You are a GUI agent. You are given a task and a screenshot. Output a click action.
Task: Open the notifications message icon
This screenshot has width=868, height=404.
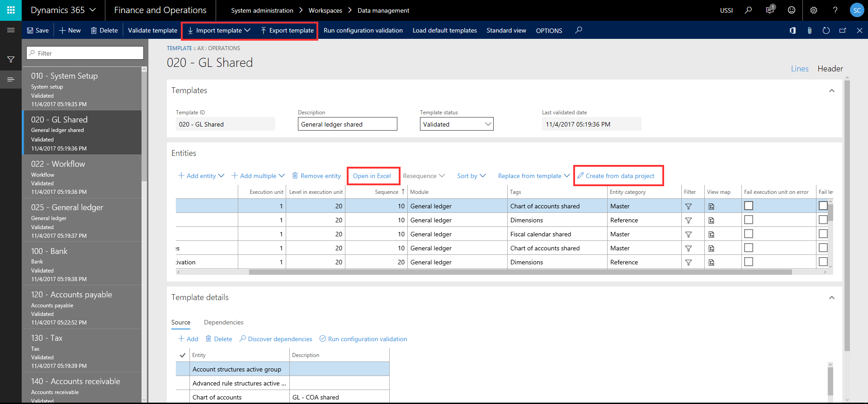770,9
